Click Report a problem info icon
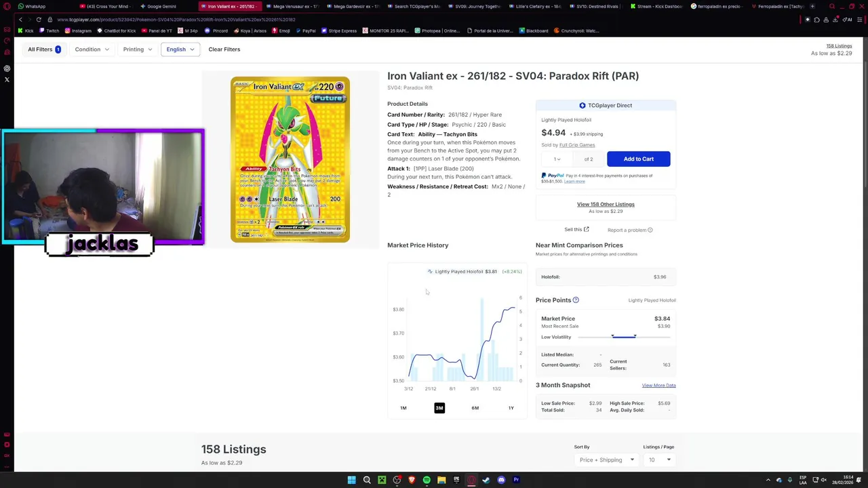Image resolution: width=868 pixels, height=488 pixels. click(650, 230)
